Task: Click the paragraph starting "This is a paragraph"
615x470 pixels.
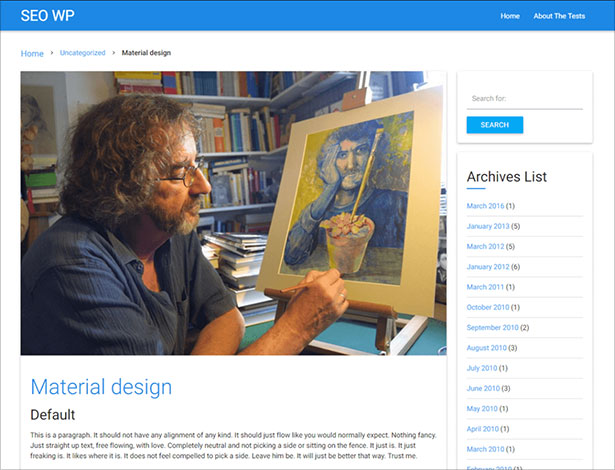Action: pyautogui.click(x=233, y=445)
